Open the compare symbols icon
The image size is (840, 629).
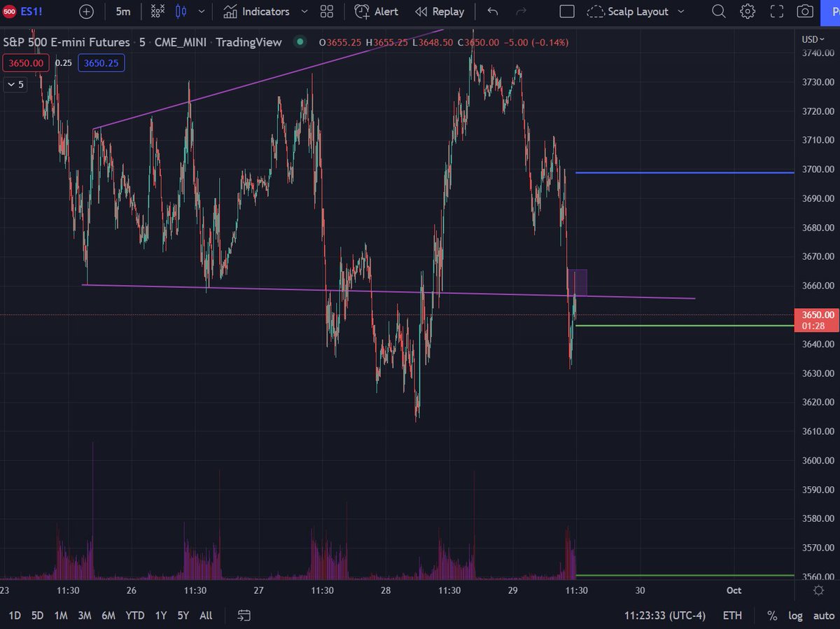157,11
